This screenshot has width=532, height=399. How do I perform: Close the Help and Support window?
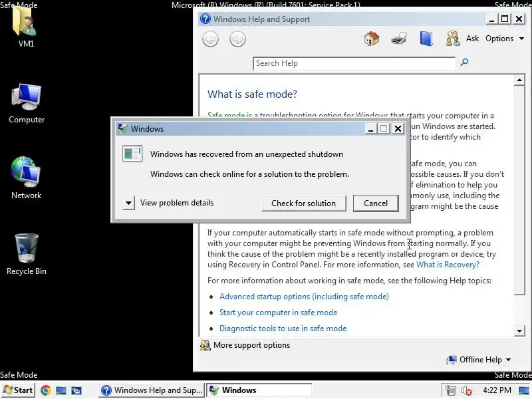[x=519, y=19]
